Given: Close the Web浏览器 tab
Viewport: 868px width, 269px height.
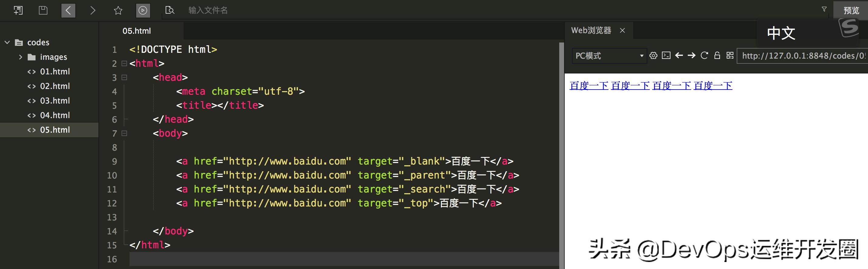Looking at the screenshot, I should [622, 31].
